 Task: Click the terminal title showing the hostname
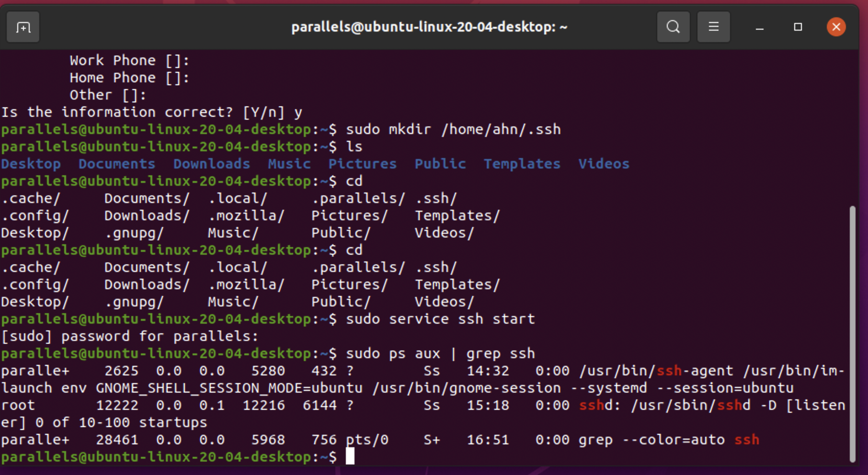430,27
